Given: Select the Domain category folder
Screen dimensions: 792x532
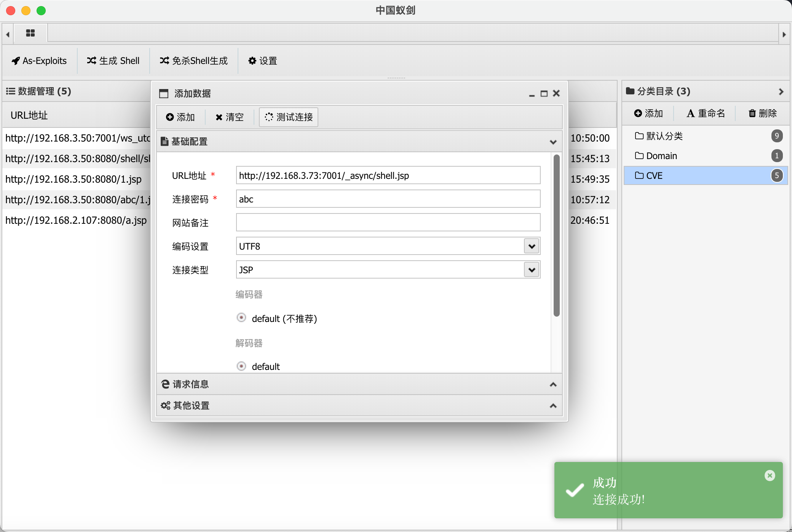Looking at the screenshot, I should (x=662, y=156).
